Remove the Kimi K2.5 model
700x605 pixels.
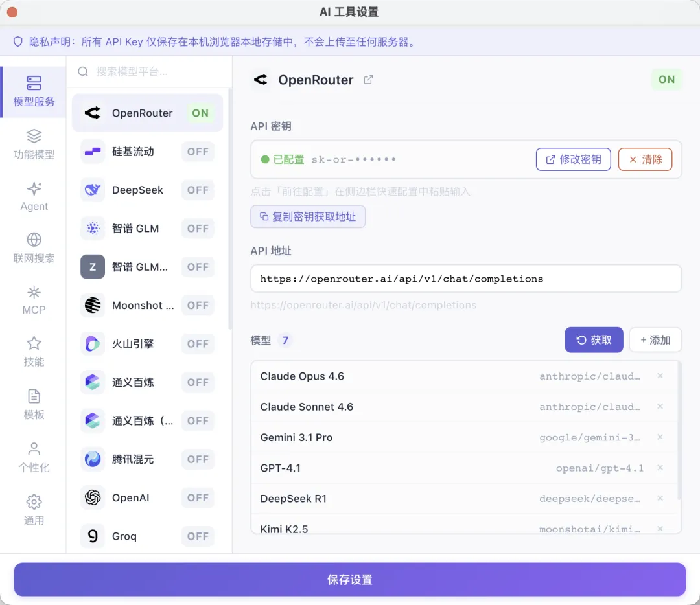tap(660, 529)
